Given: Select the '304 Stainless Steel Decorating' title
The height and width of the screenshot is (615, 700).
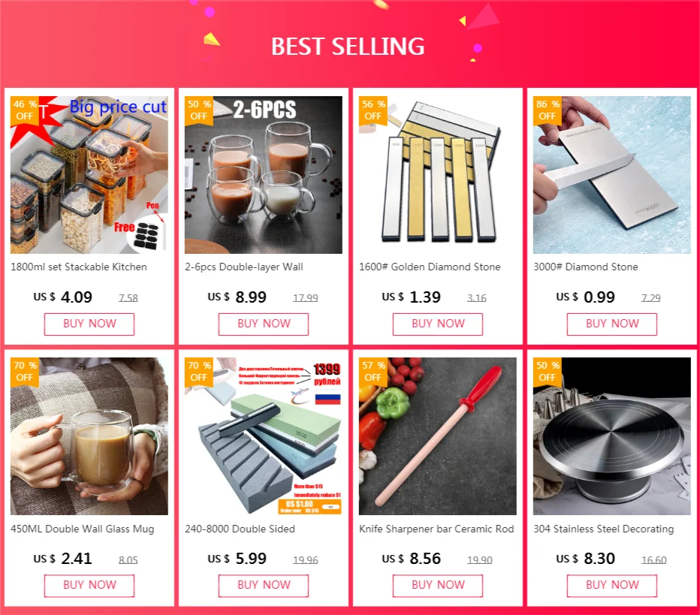Looking at the screenshot, I should click(x=604, y=529).
